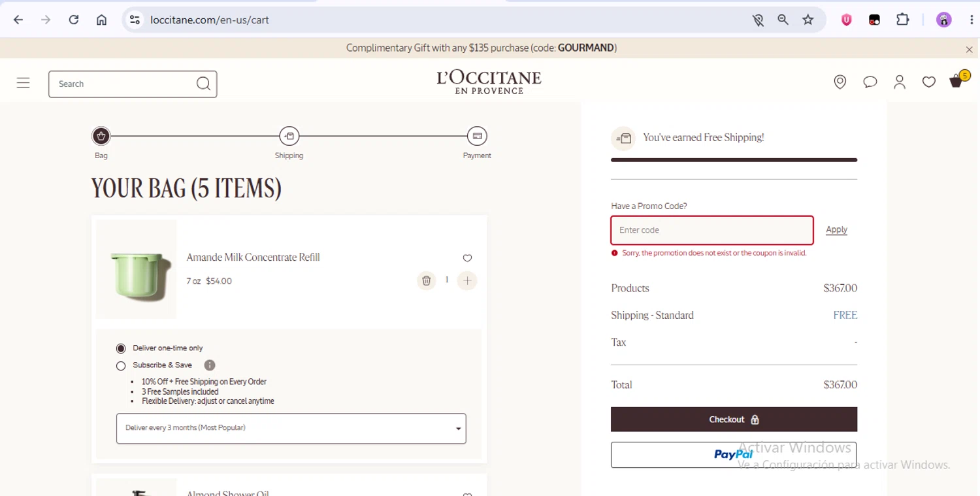Open the Amande Milk Concentrate Refill product title
The height and width of the screenshot is (496, 980).
[253, 257]
